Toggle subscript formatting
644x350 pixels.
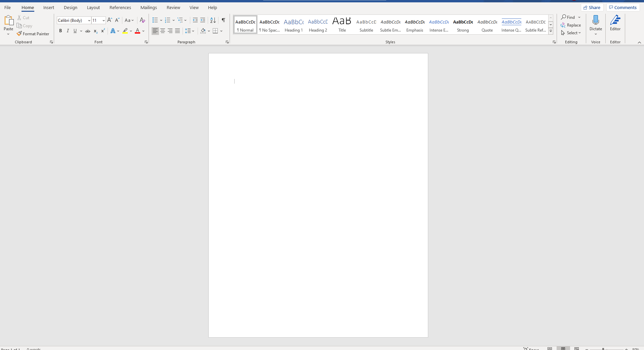pos(95,31)
